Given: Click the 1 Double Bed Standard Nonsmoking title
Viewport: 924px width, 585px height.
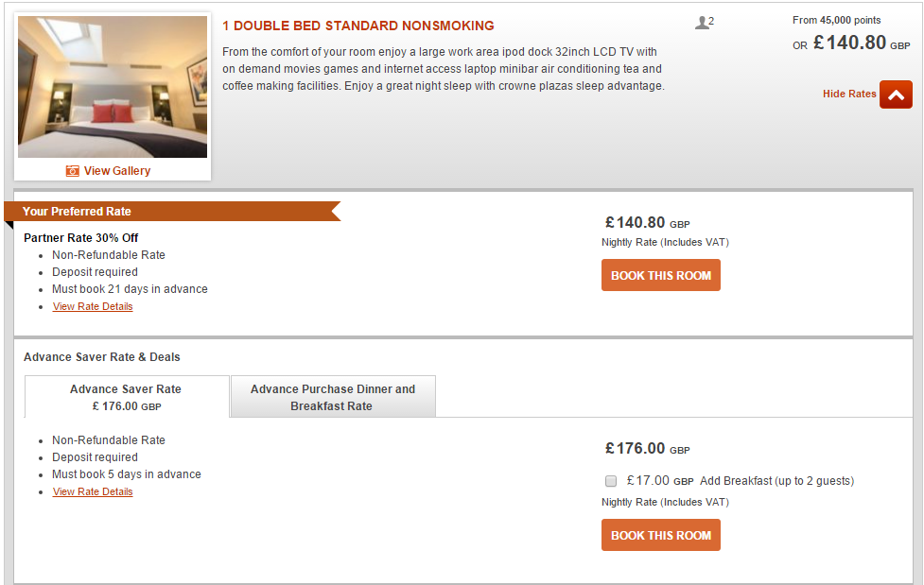Looking at the screenshot, I should point(358,26).
